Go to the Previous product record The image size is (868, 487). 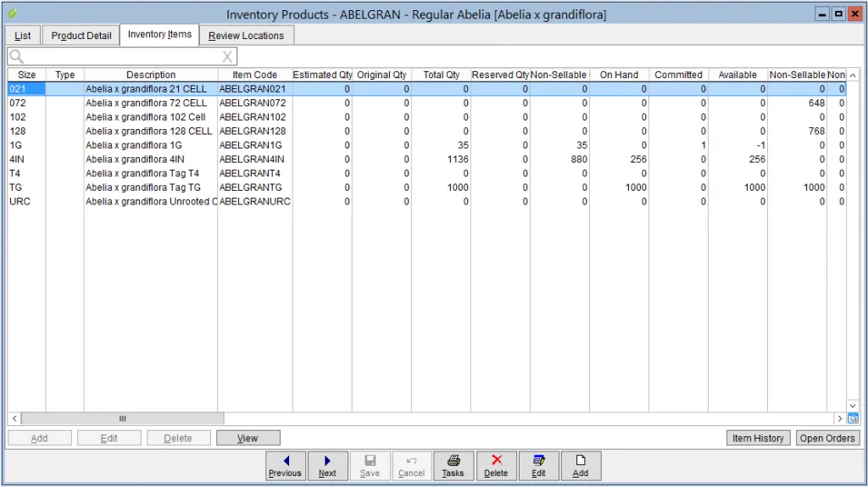point(285,466)
